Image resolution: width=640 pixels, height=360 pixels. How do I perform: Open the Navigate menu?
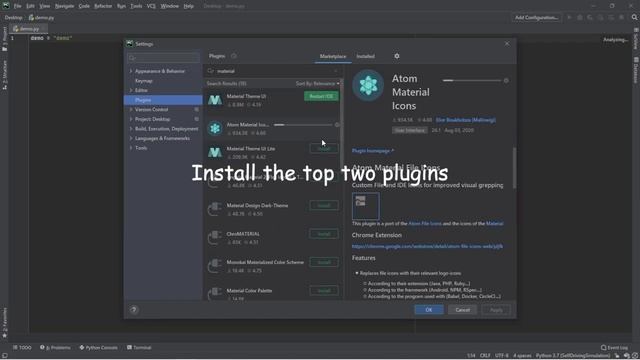pyautogui.click(x=64, y=6)
